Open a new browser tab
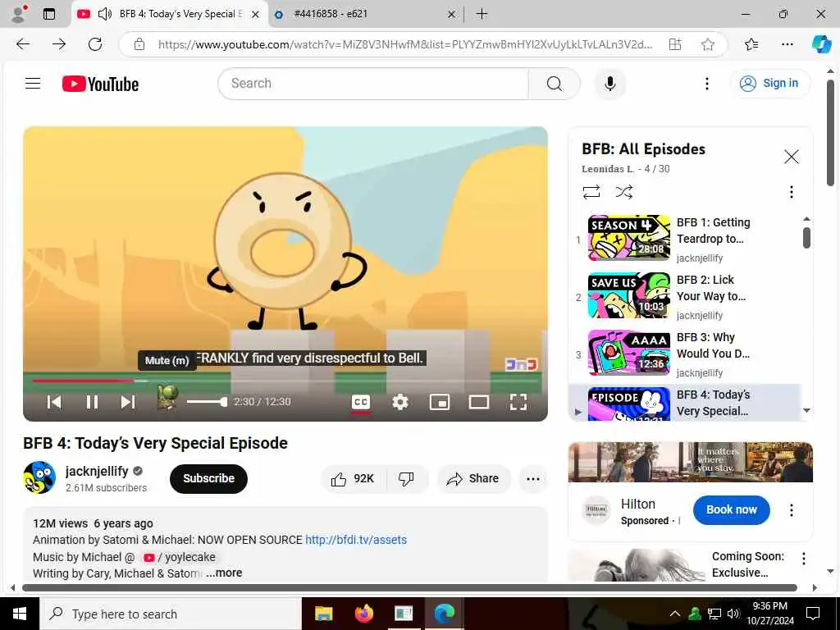840x630 pixels. click(x=482, y=14)
